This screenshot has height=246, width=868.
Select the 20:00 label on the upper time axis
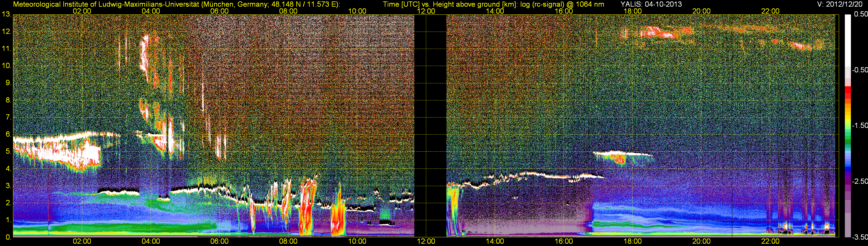(702, 11)
